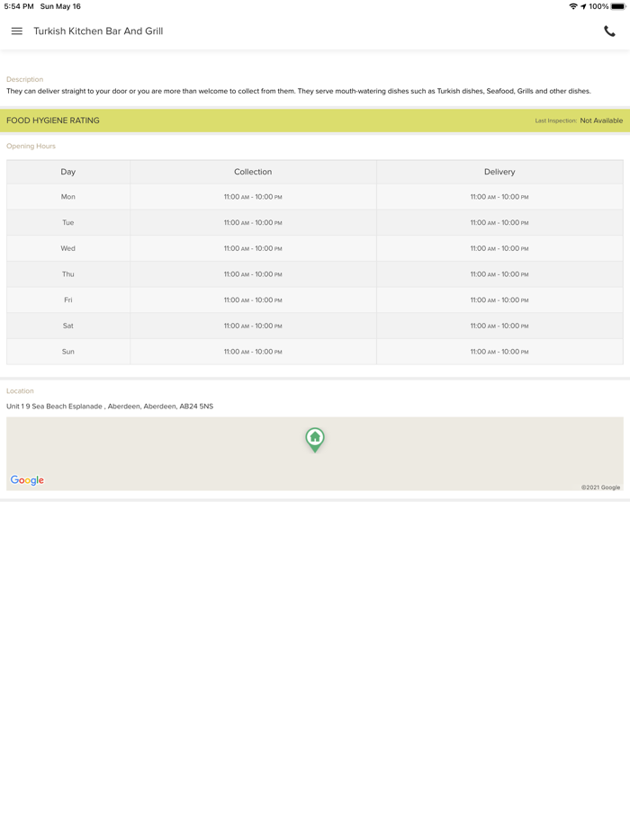Tap the Wi-Fi status icon
Image resolution: width=630 pixels, height=840 pixels.
(x=573, y=6)
